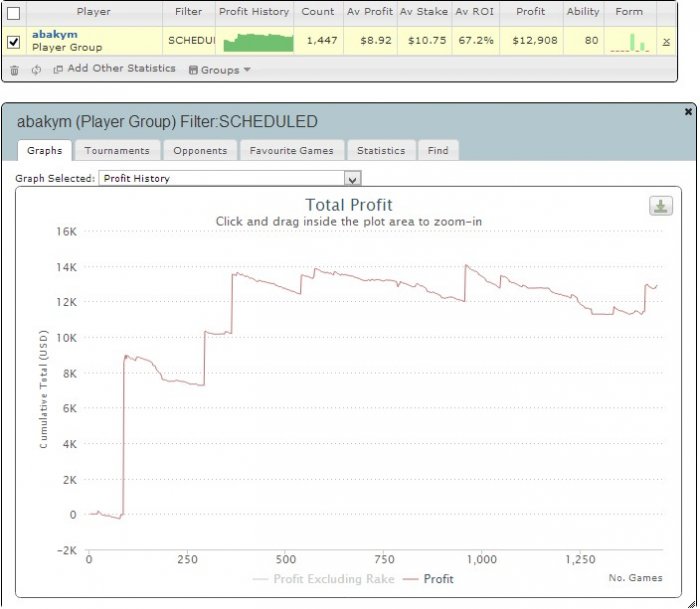Sort by the Filter column header
This screenshot has height=609, width=700.
click(x=188, y=12)
